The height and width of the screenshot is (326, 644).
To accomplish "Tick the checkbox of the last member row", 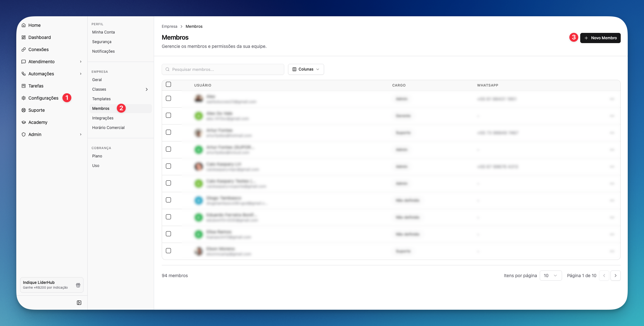I will 168,251.
